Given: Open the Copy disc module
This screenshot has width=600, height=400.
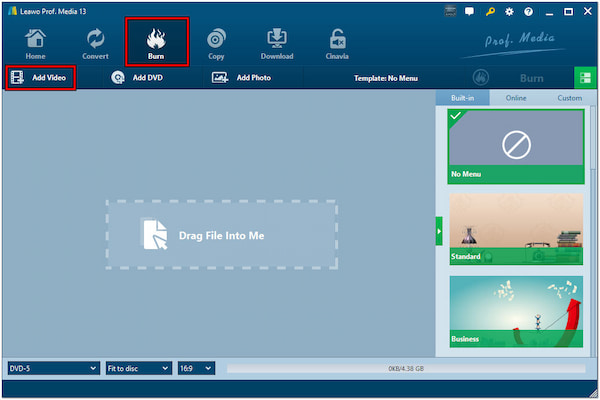Looking at the screenshot, I should pyautogui.click(x=216, y=44).
